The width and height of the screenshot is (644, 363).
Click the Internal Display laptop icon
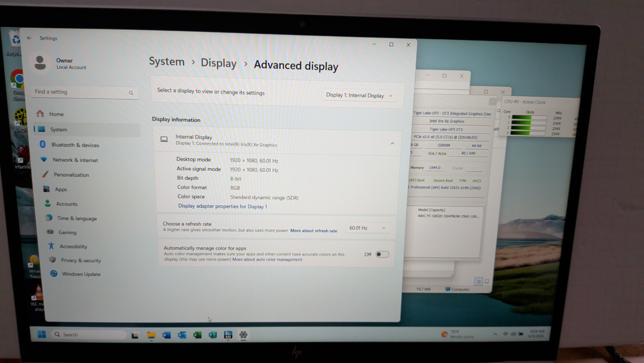(164, 139)
